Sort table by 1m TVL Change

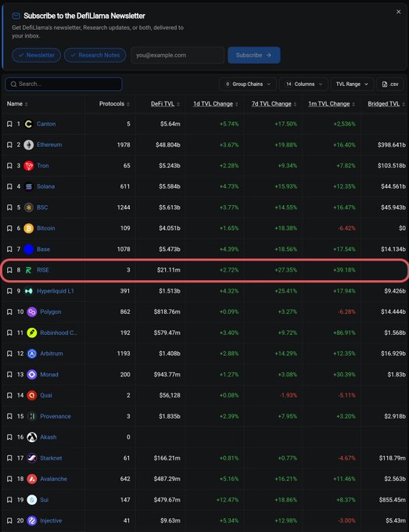point(332,104)
